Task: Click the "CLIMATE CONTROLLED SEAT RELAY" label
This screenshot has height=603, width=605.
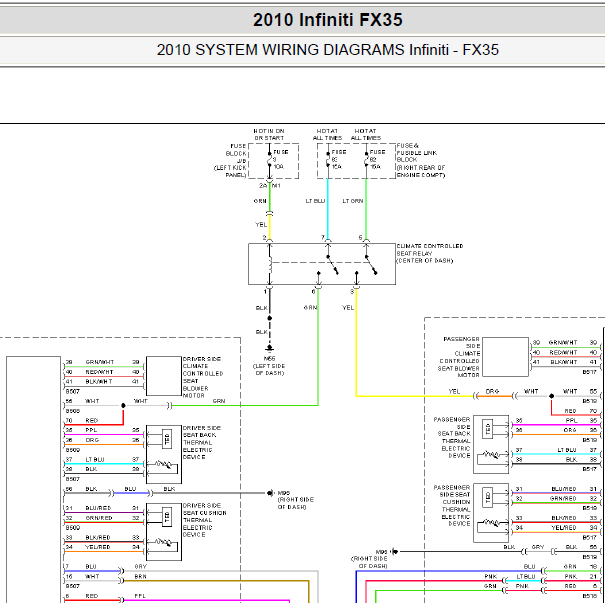Action: pyautogui.click(x=429, y=253)
